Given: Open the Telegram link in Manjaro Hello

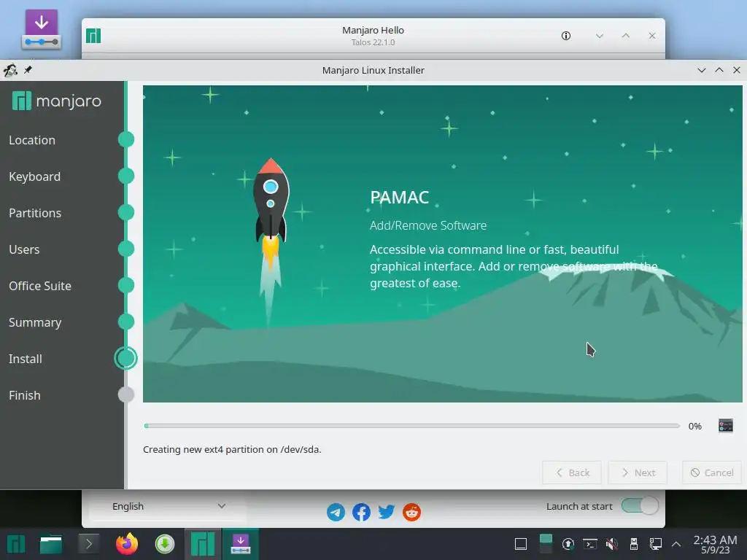Looking at the screenshot, I should [x=336, y=512].
